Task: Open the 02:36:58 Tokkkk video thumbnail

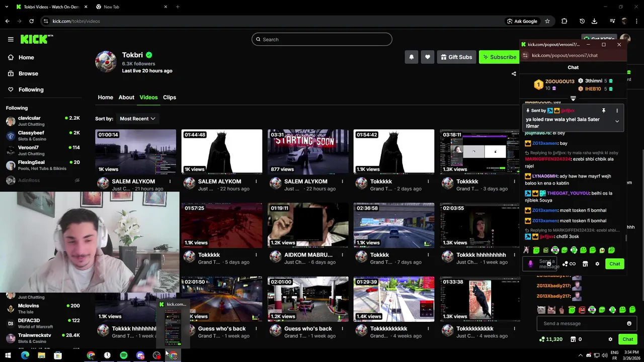Action: point(394,225)
